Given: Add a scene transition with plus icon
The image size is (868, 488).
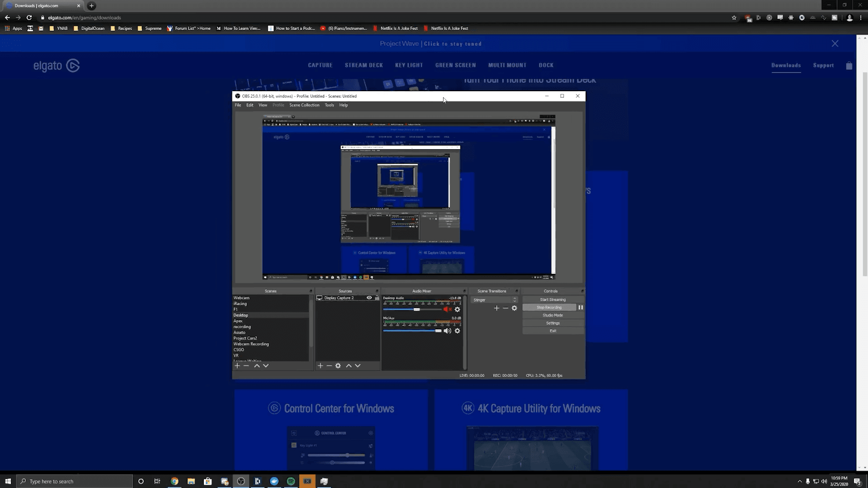Looking at the screenshot, I should pos(496,308).
